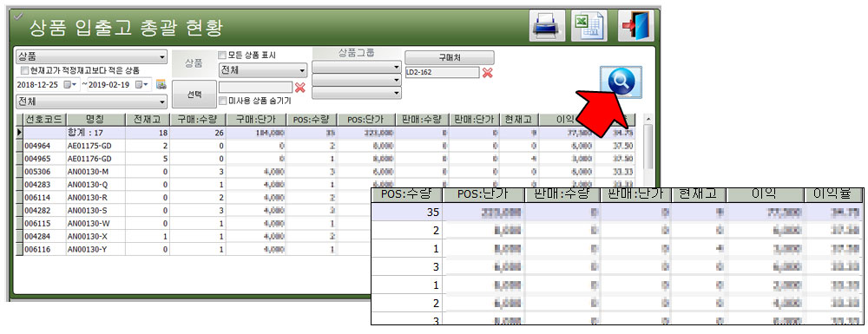Click the '구매:단가' column header
Screen dimensions: 868x334
[257, 120]
